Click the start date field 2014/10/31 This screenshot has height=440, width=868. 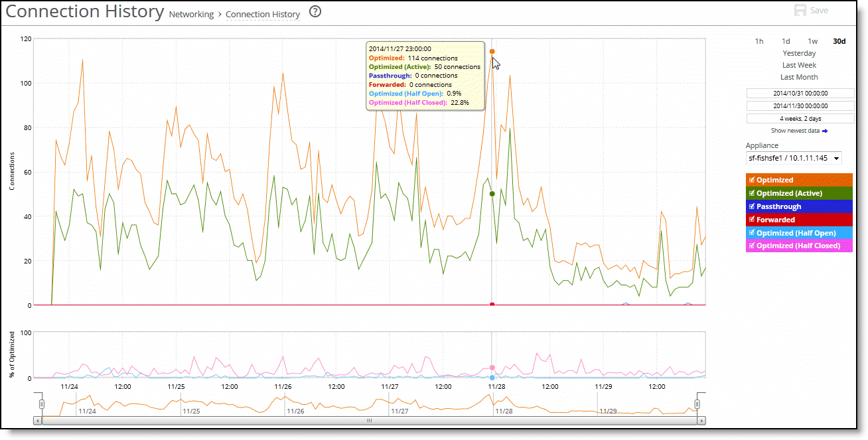[800, 94]
